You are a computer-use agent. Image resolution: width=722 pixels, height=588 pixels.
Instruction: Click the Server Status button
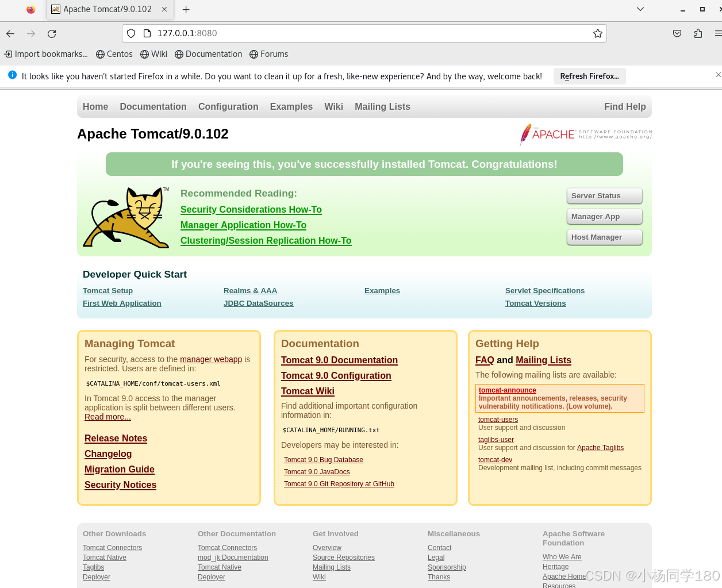(605, 196)
